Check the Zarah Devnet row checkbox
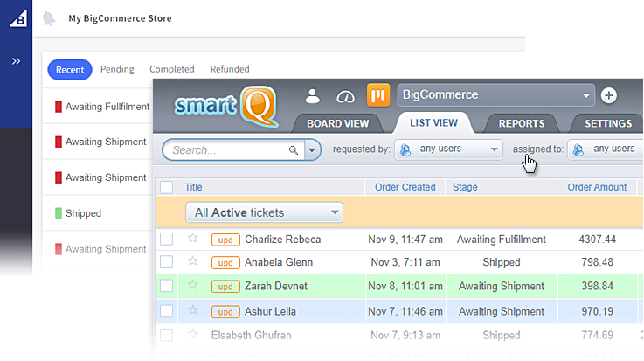This screenshot has height=361, width=644. pyautogui.click(x=166, y=286)
